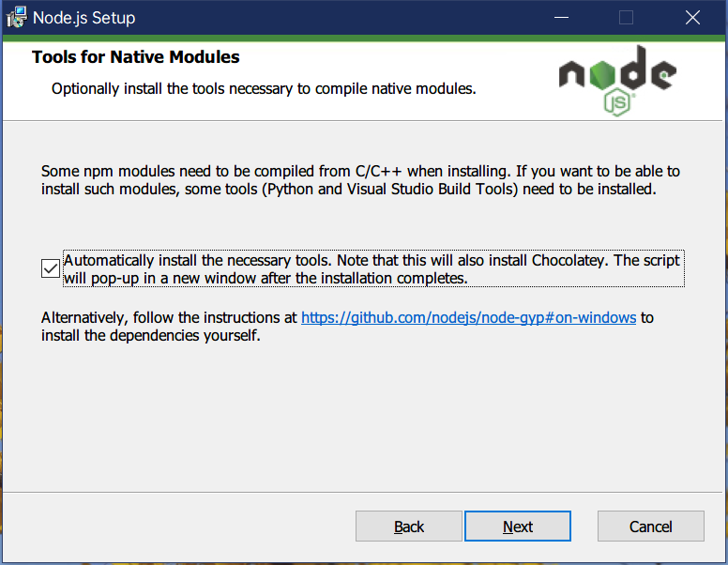Click the green JS hexagon badge
This screenshot has width=728, height=565.
616,101
